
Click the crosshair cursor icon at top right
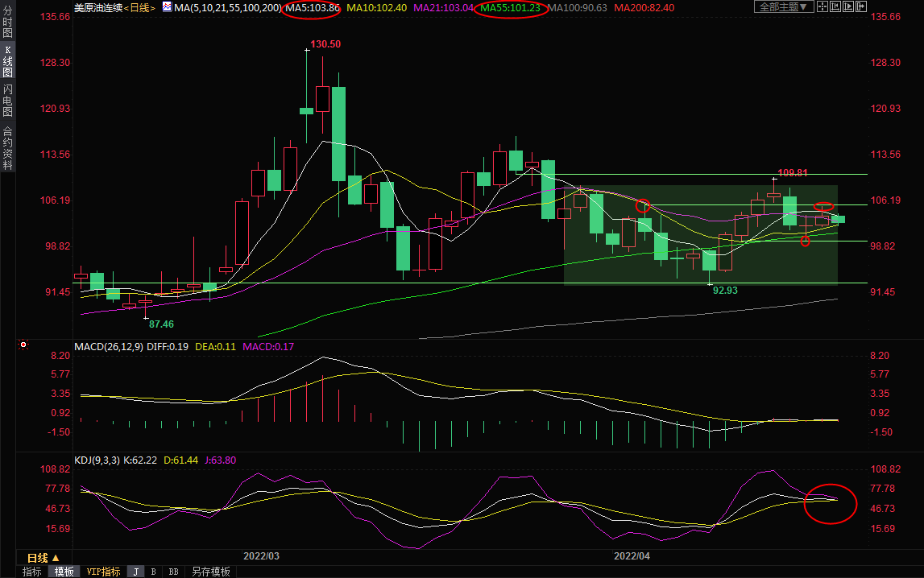click(x=822, y=7)
